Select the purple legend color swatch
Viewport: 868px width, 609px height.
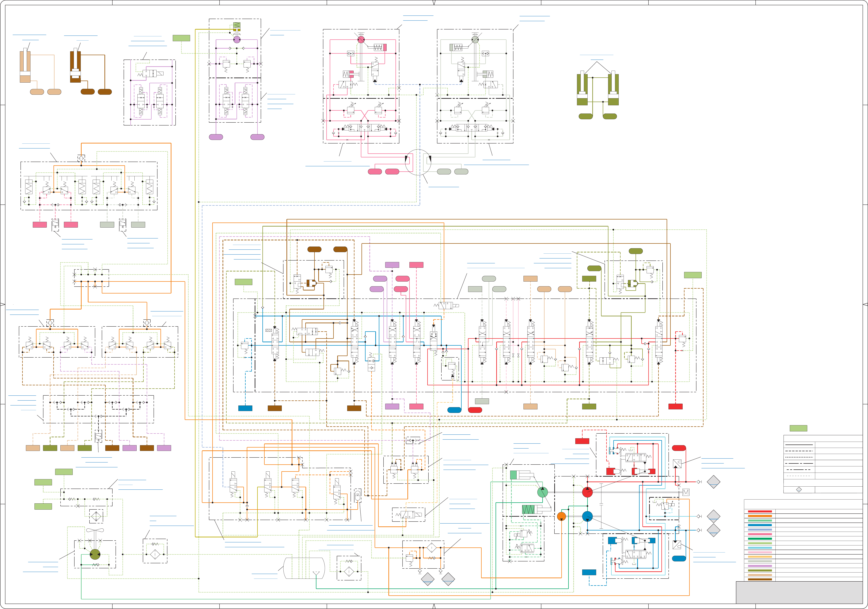click(x=760, y=566)
